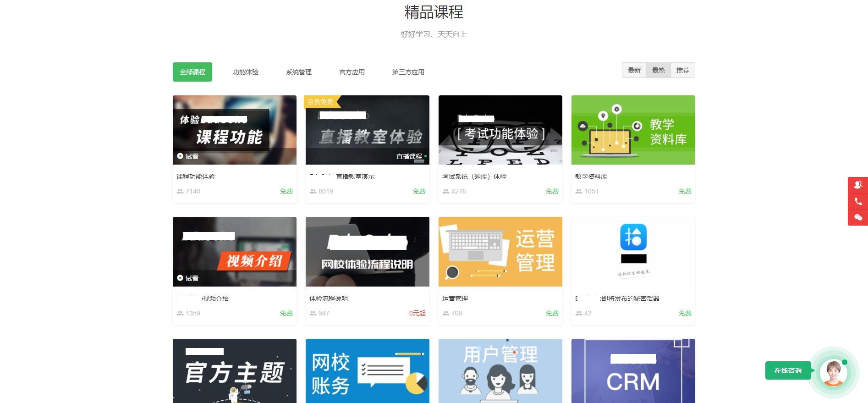Screen dimensions: 868x403
Task: Click the online consultant avatar
Action: [x=833, y=372]
